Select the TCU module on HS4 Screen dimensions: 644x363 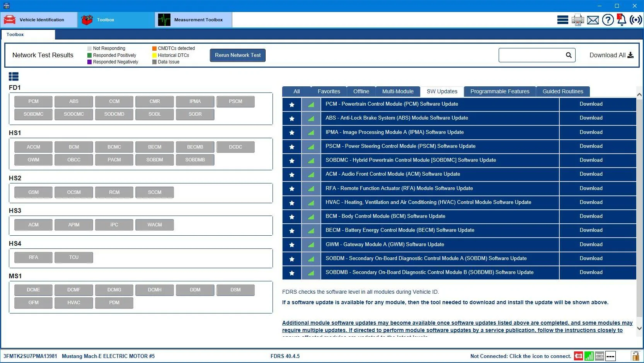[x=74, y=257]
